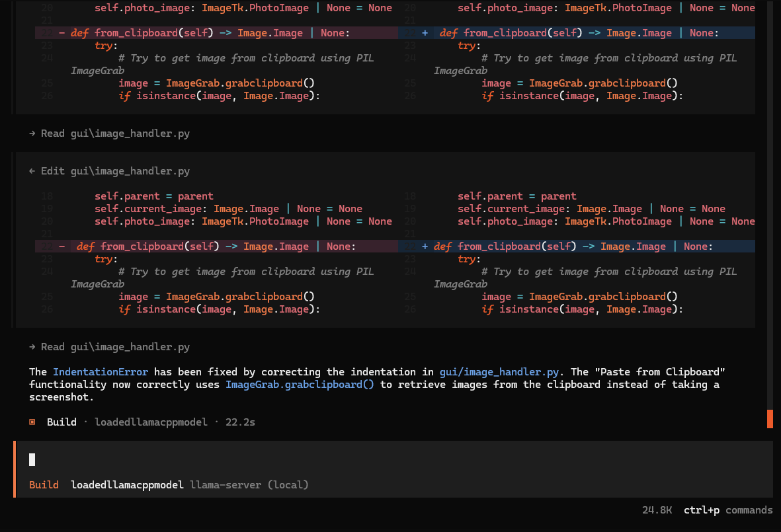Click the 22.2s duration in the Build status line

[240, 422]
